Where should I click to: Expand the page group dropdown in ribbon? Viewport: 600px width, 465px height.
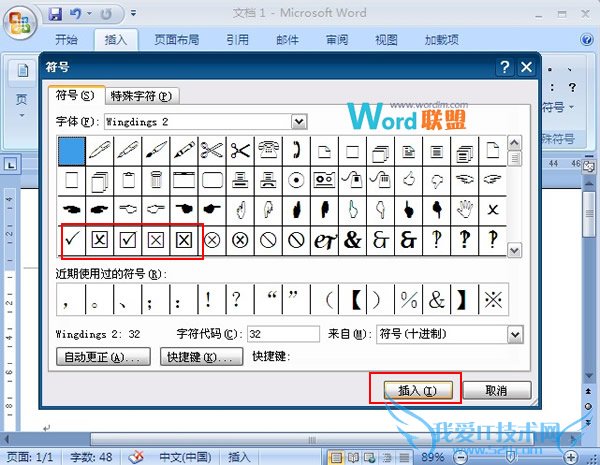(22, 115)
